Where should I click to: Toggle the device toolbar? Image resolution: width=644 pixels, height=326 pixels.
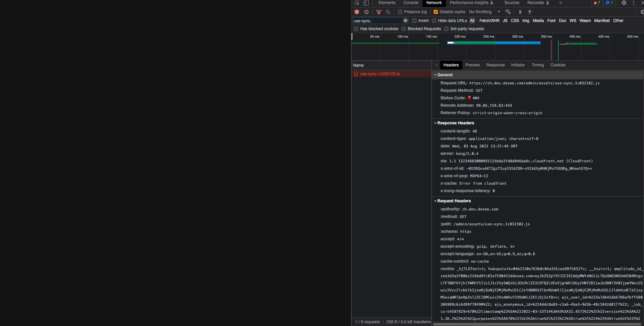366,3
